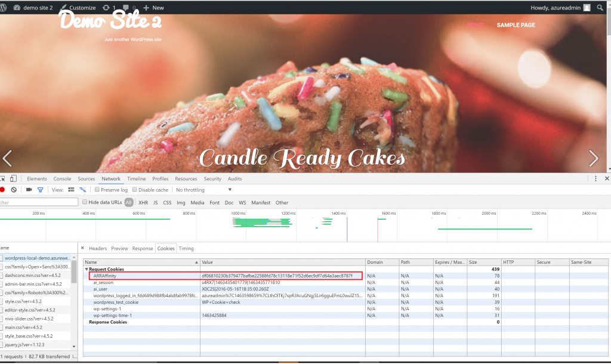The height and width of the screenshot is (364, 611).
Task: Click the comments bubble icon in admin bar
Action: [x=125, y=7]
